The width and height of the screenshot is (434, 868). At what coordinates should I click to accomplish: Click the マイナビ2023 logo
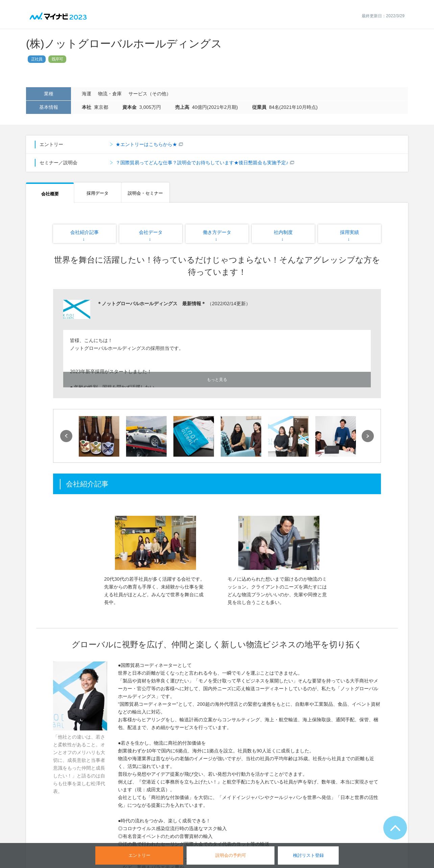click(58, 17)
